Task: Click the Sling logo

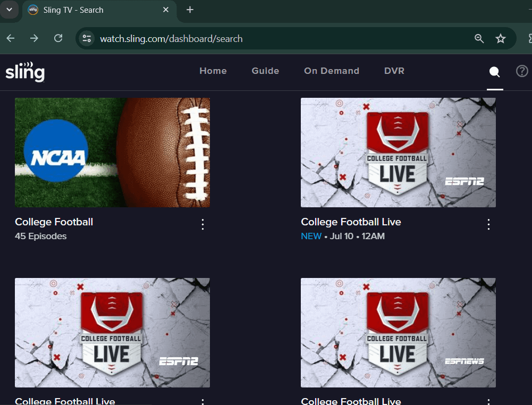Action: [x=25, y=72]
